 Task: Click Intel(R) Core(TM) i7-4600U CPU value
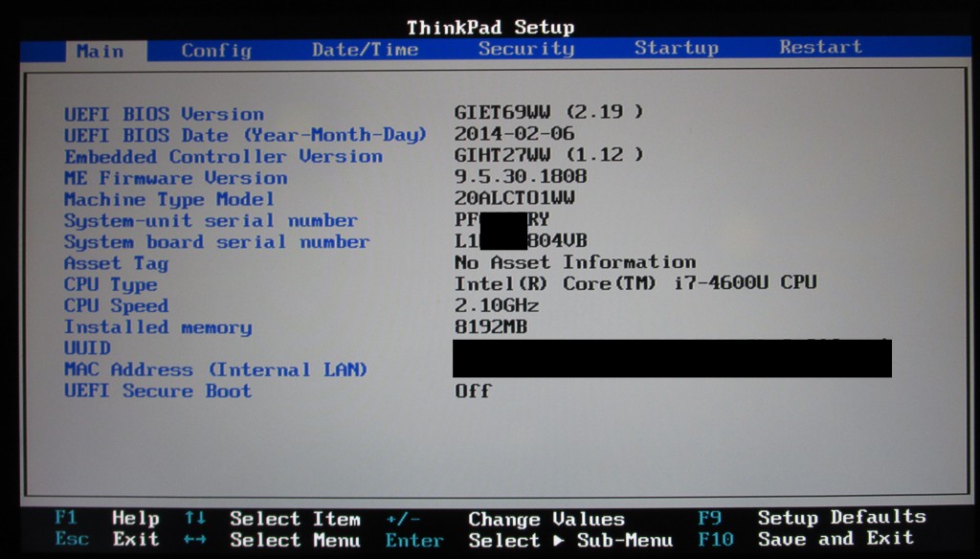(x=635, y=283)
